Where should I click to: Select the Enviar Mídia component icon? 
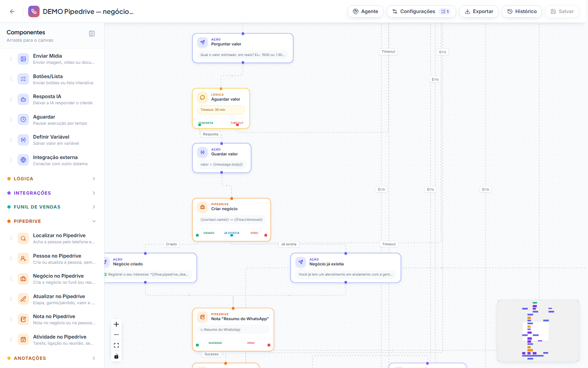point(23,59)
